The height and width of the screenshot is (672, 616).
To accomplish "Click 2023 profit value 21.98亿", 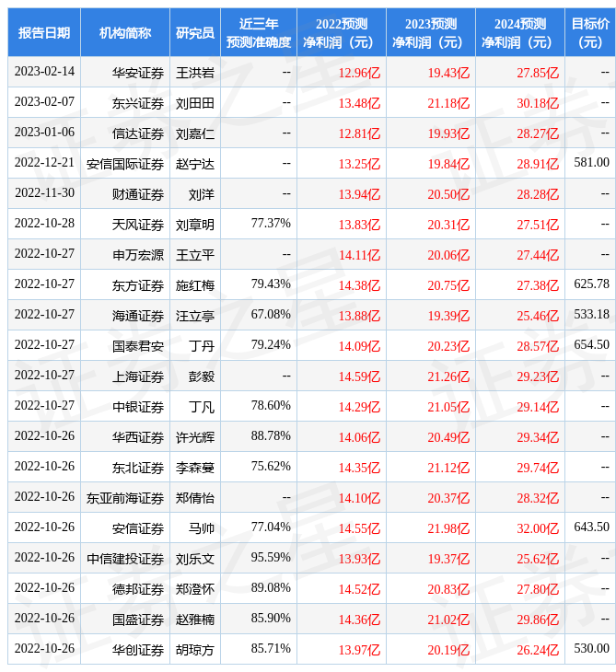I will [448, 529].
